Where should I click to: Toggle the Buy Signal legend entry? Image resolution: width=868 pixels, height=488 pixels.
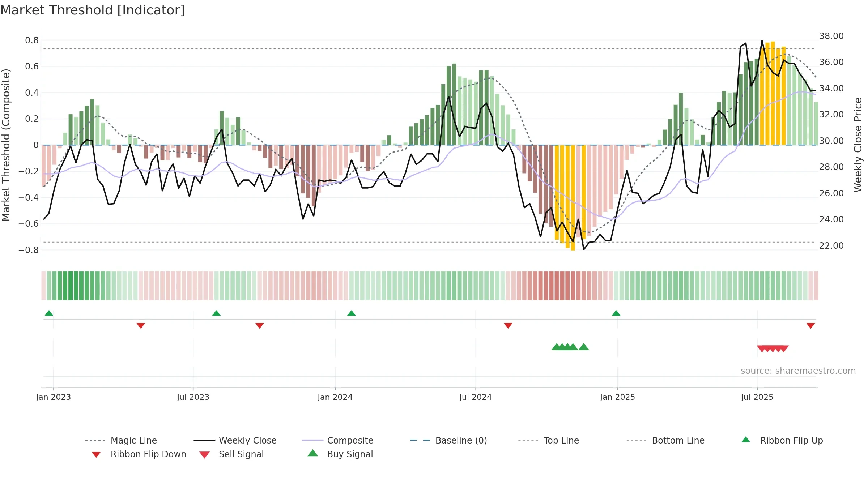[x=340, y=454]
